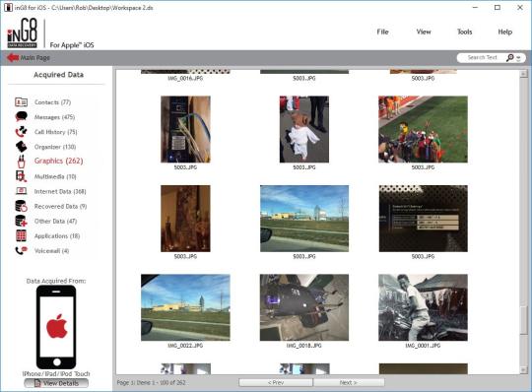Click the Call History phone icon

21,132
